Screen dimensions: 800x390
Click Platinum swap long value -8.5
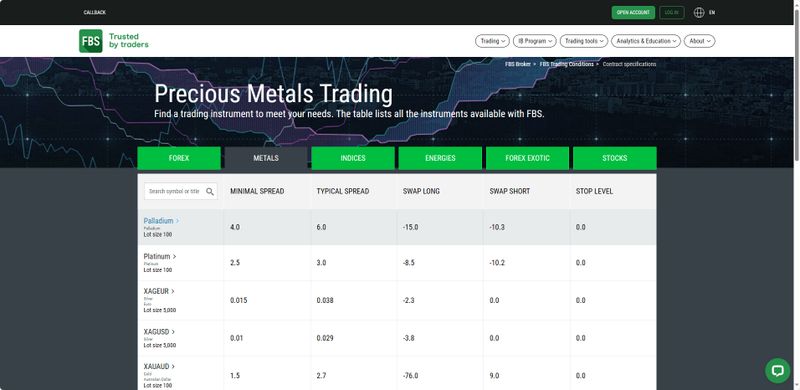(x=409, y=263)
